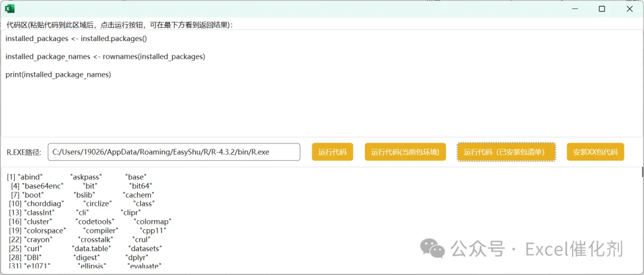Viewport: 644px width, 275px height.
Task: Click the R.EXE路径 input field
Action: coord(174,152)
